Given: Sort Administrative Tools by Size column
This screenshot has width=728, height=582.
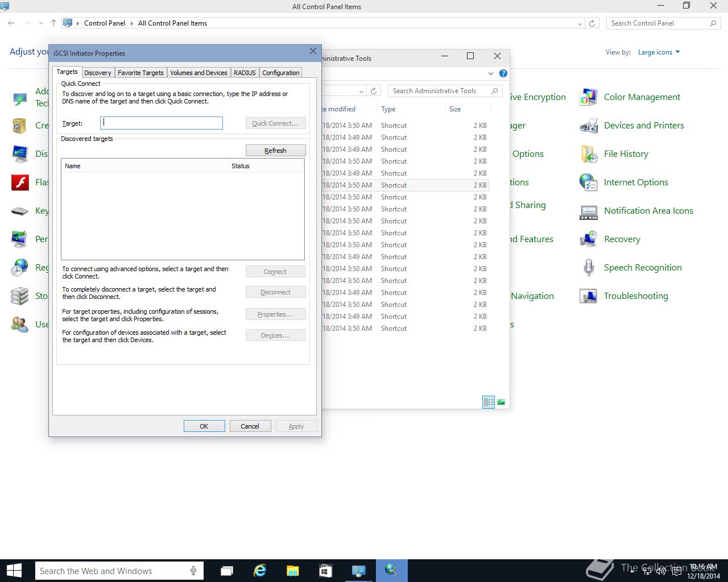Looking at the screenshot, I should (468, 109).
